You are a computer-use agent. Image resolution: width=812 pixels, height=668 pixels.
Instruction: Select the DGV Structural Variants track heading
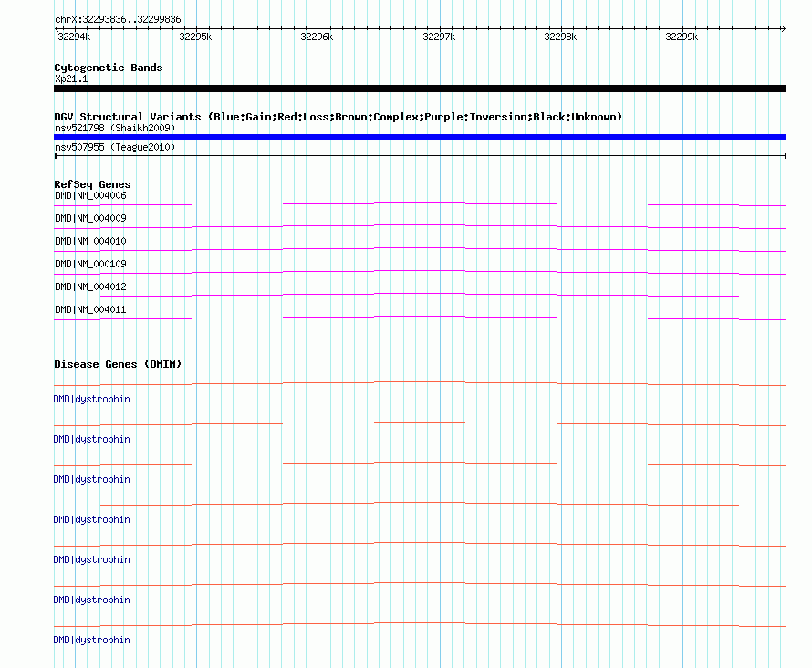tap(338, 117)
